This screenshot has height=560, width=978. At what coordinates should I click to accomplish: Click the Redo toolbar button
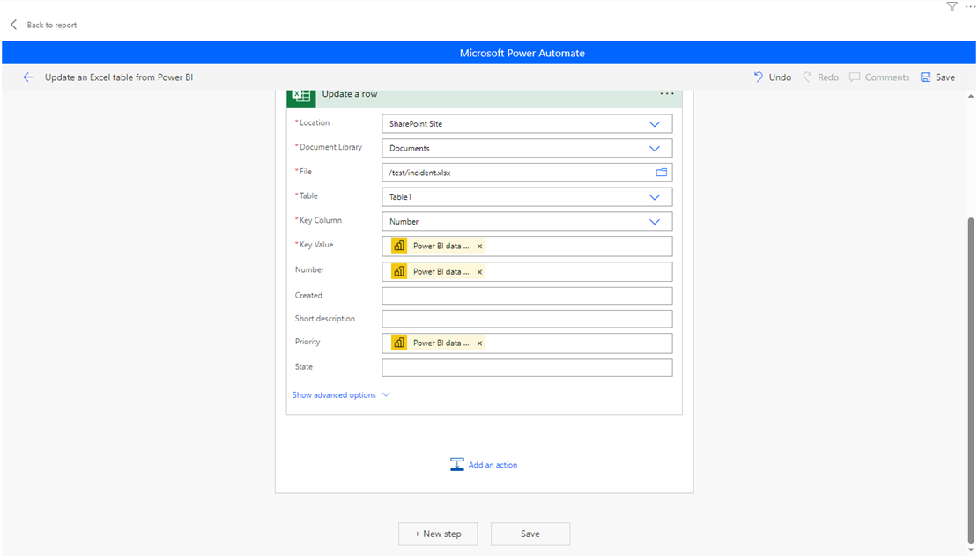(820, 77)
